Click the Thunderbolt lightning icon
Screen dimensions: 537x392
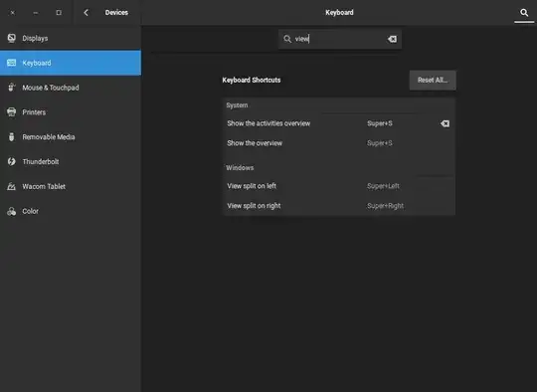[x=11, y=161]
